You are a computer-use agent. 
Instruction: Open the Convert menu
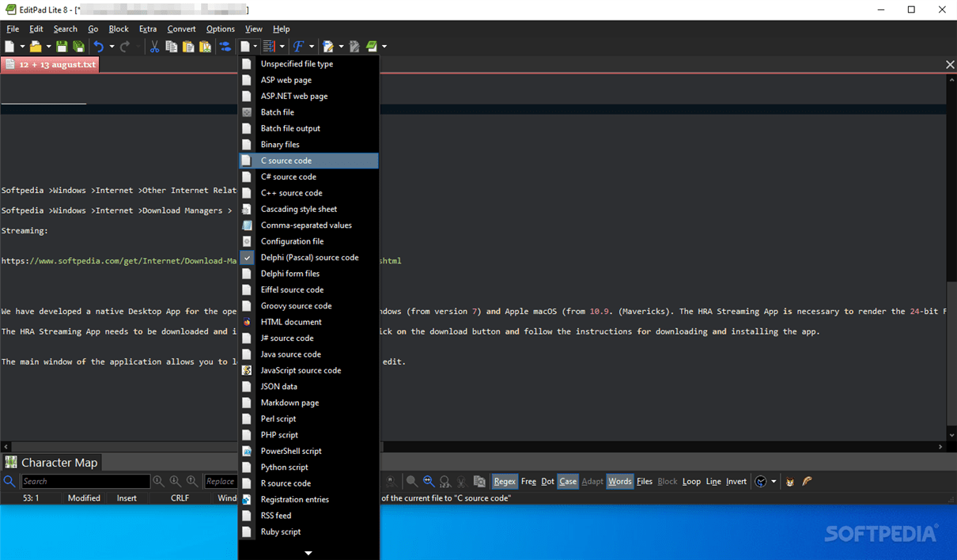point(181,28)
